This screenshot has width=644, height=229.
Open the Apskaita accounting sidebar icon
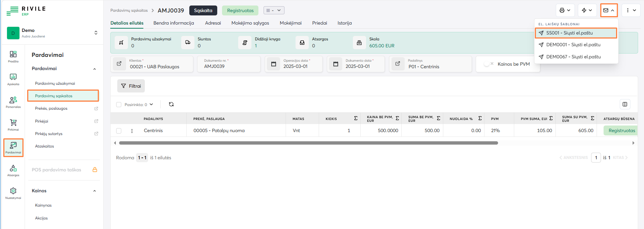click(13, 79)
